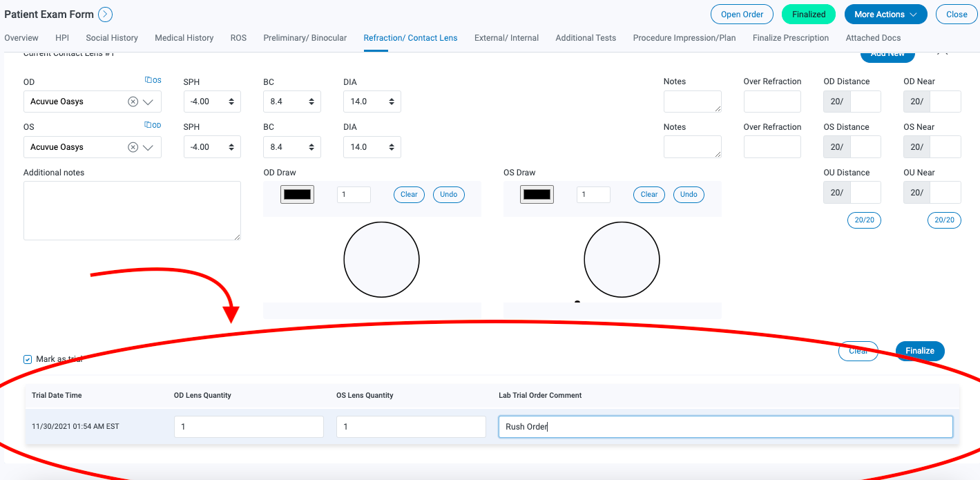Copy OD lens values to OS
Screen dimensions: 980x480
coord(153,79)
